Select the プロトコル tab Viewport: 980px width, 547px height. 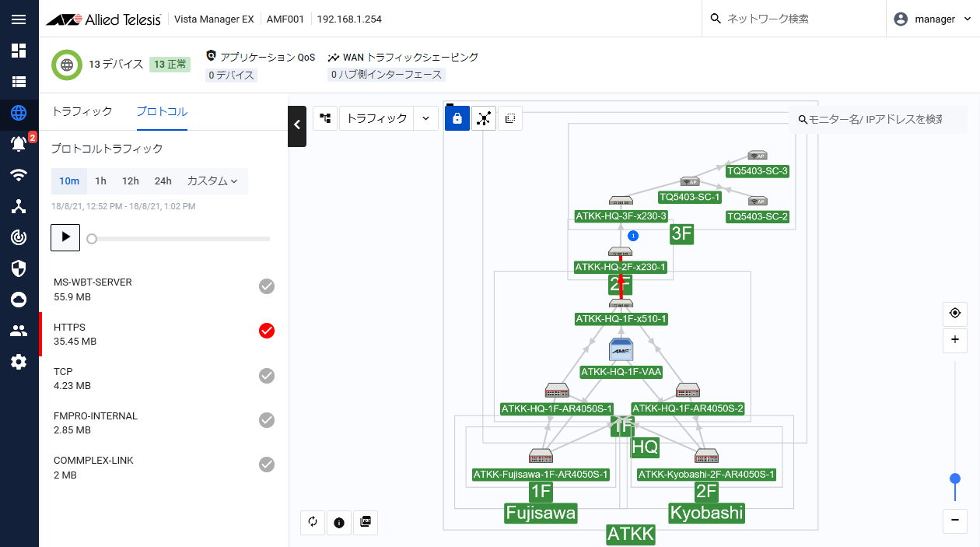(x=162, y=111)
